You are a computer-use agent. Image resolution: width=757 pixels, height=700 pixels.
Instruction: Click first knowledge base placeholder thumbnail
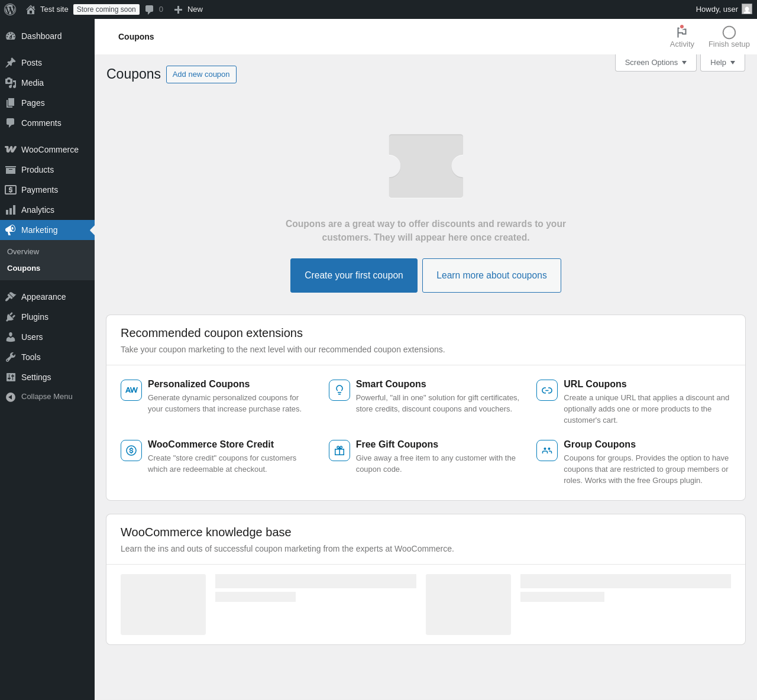point(163,604)
